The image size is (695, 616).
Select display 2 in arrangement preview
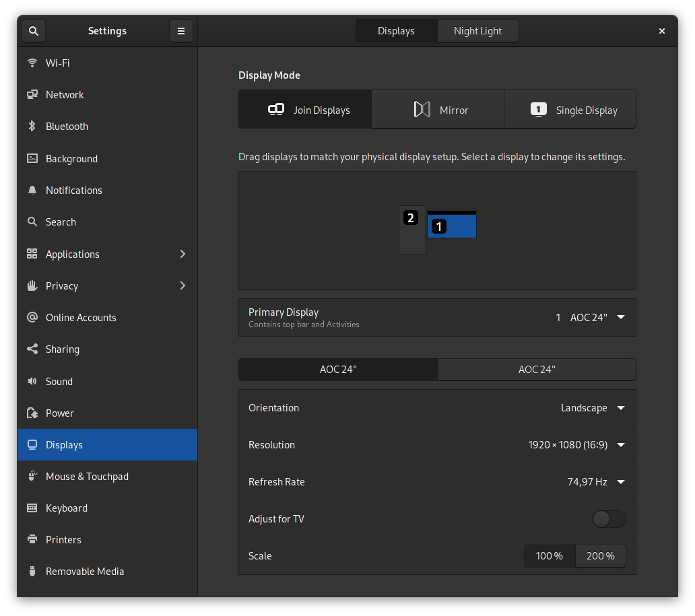click(412, 230)
